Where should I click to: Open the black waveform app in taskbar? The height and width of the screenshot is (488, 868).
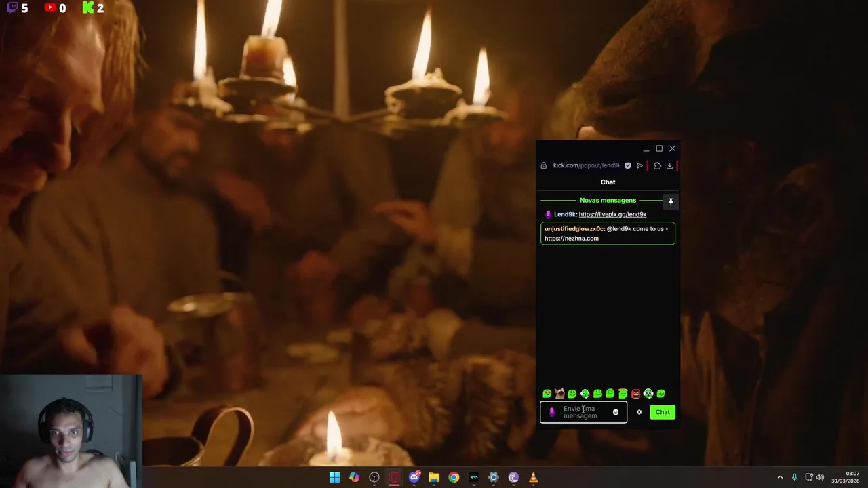(473, 478)
